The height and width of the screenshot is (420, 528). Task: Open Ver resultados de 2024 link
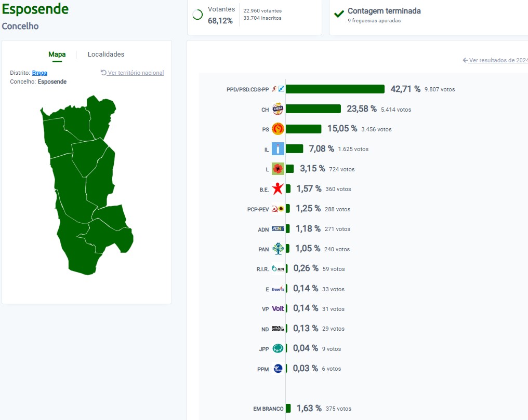click(495, 60)
